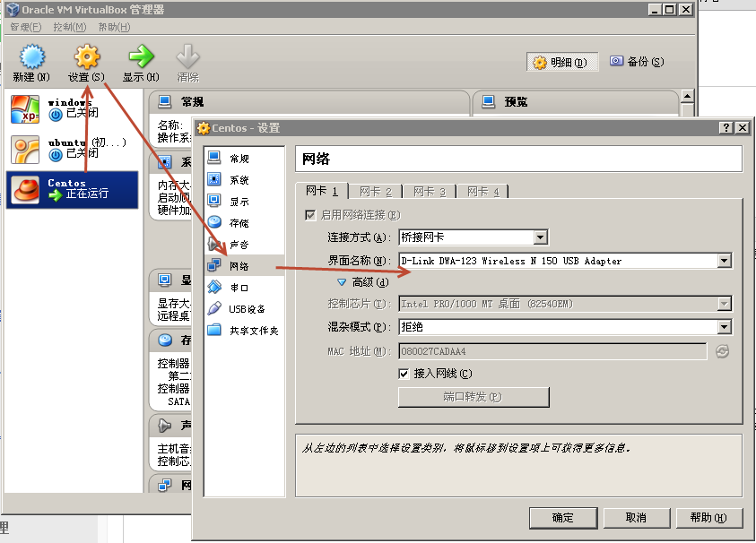
Task: Click 帮助(H) button in settings dialog
Action: 708,518
